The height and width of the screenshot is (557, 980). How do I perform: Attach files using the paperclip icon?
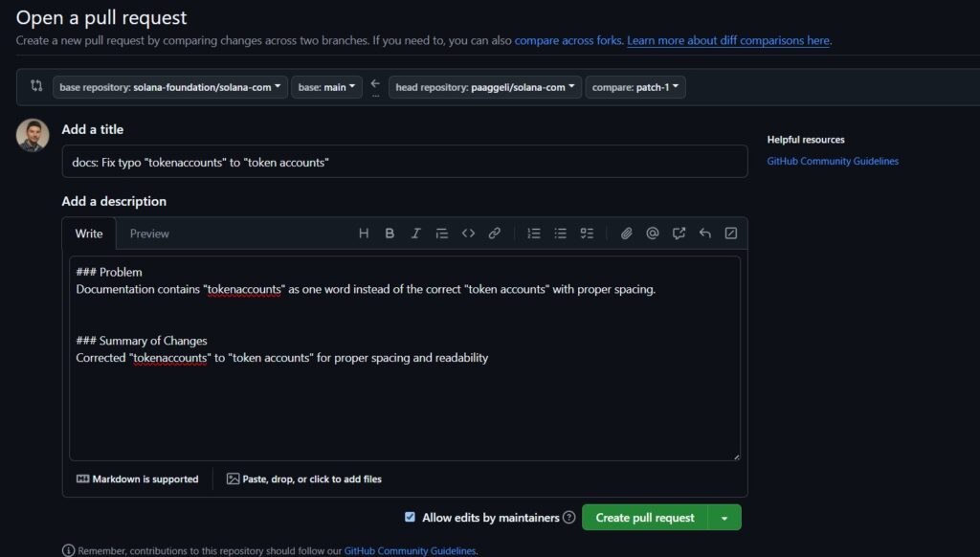click(627, 234)
